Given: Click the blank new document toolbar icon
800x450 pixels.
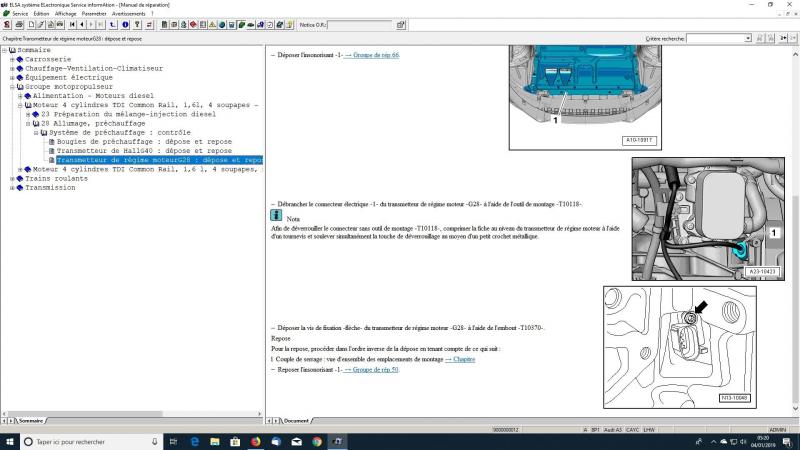Looking at the screenshot, I should tap(31, 24).
